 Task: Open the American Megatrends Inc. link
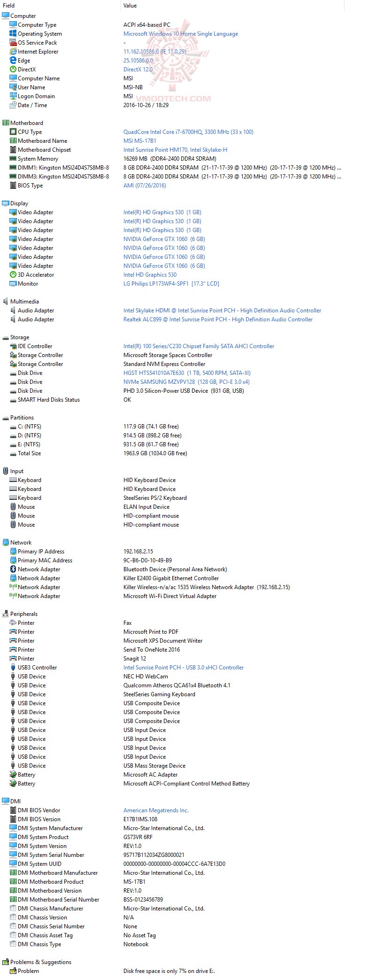156,810
